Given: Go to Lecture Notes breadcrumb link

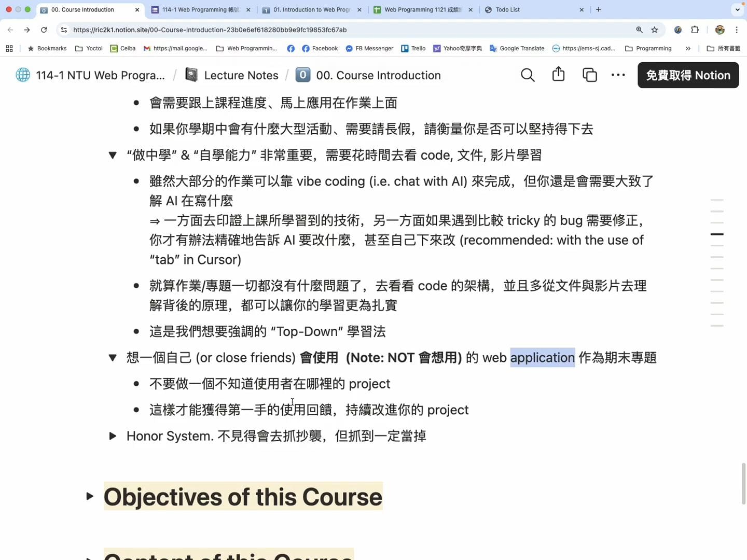Looking at the screenshot, I should point(241,75).
